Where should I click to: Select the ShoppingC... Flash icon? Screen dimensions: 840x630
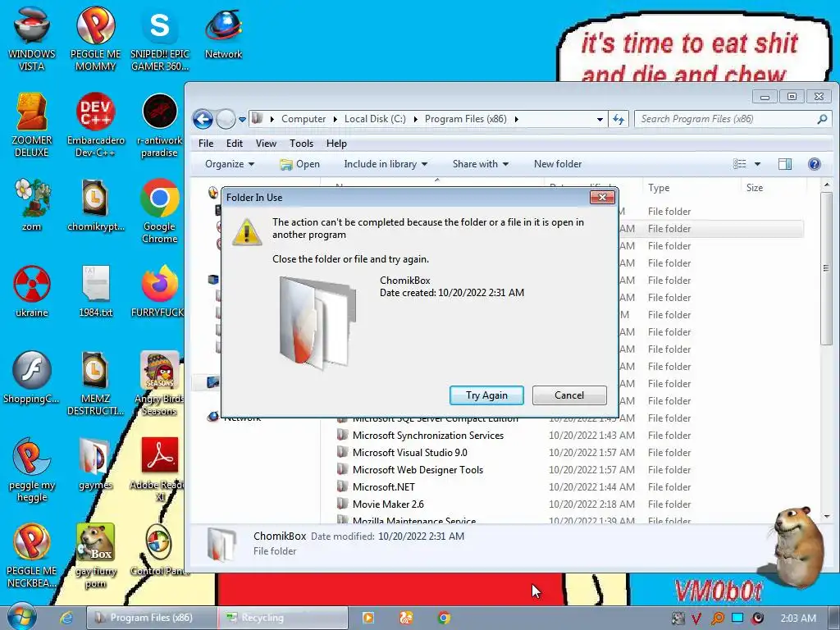pyautogui.click(x=32, y=377)
